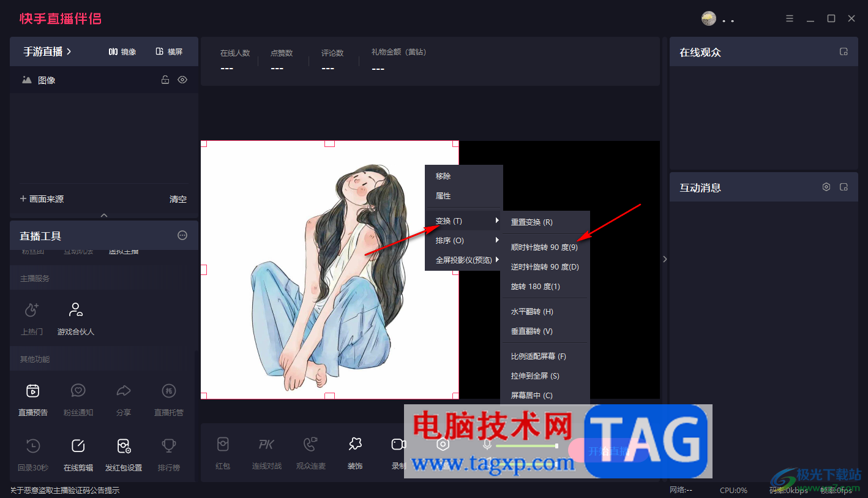868x498 pixels.
Task: Click 礼物金额(黄钻) statistic
Action: [398, 61]
